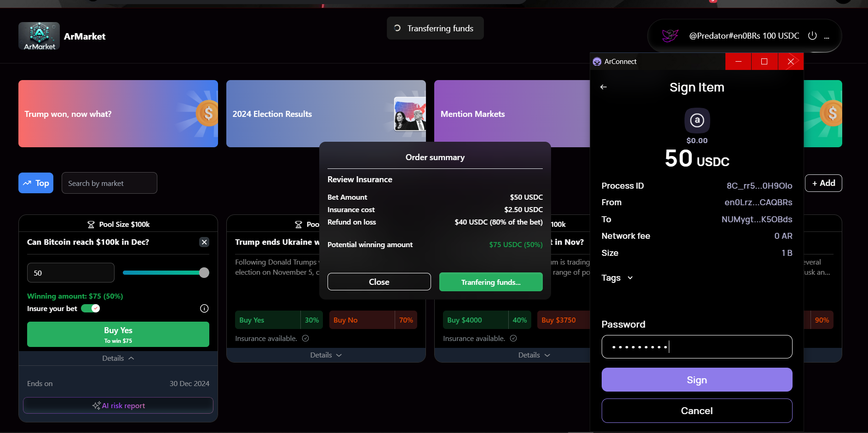
Task: Click the power disconnect icon
Action: tap(812, 35)
